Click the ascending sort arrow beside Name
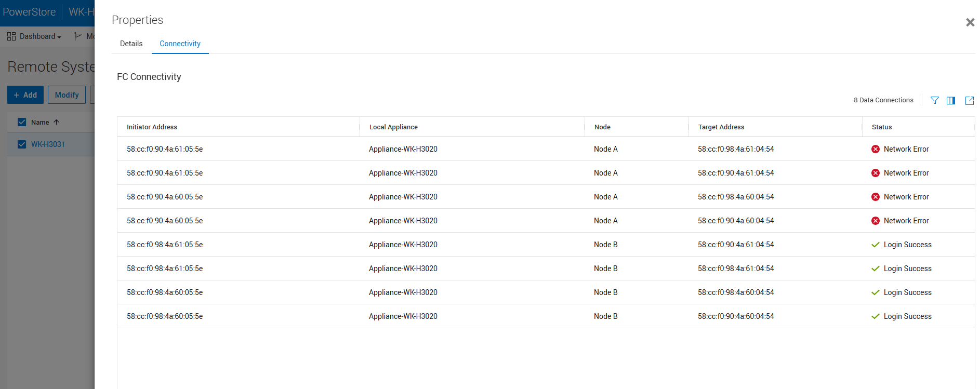The image size is (980, 389). 57,122
